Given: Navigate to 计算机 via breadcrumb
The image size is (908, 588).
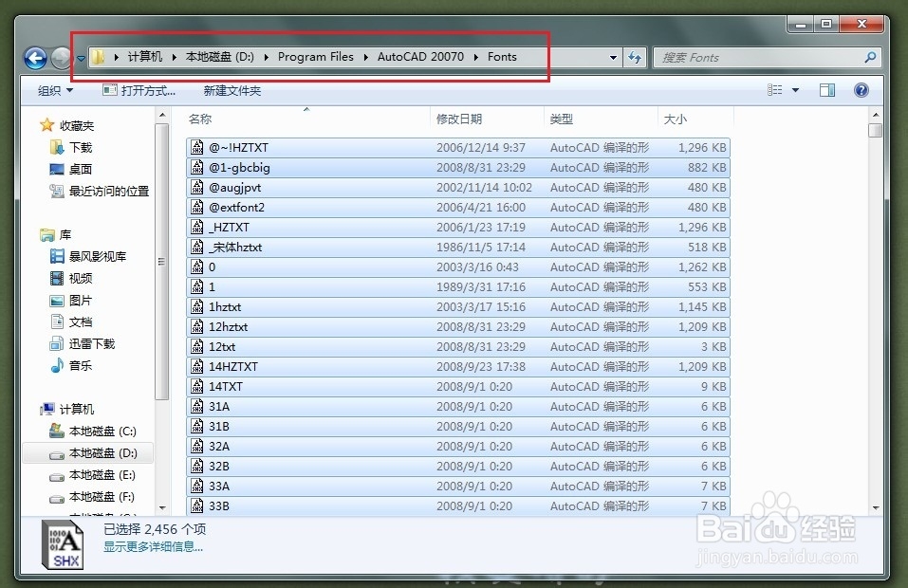Looking at the screenshot, I should coord(144,57).
